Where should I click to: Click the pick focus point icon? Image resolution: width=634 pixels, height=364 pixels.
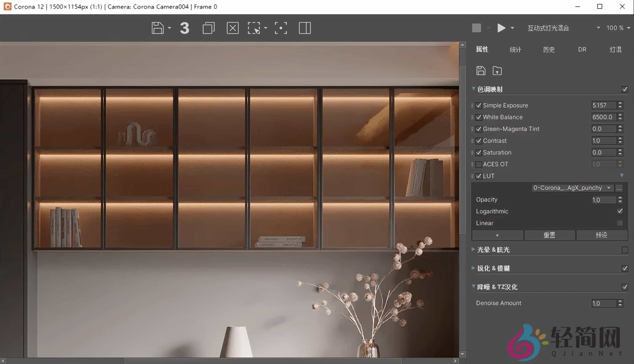point(281,28)
